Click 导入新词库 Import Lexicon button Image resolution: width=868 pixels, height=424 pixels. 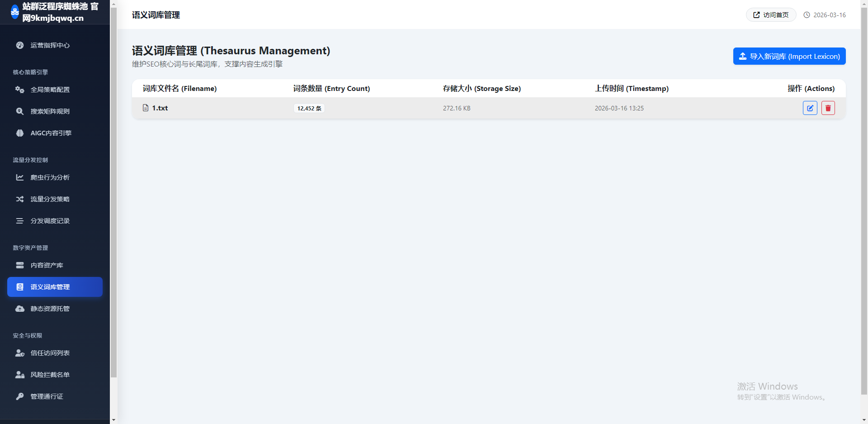click(789, 56)
